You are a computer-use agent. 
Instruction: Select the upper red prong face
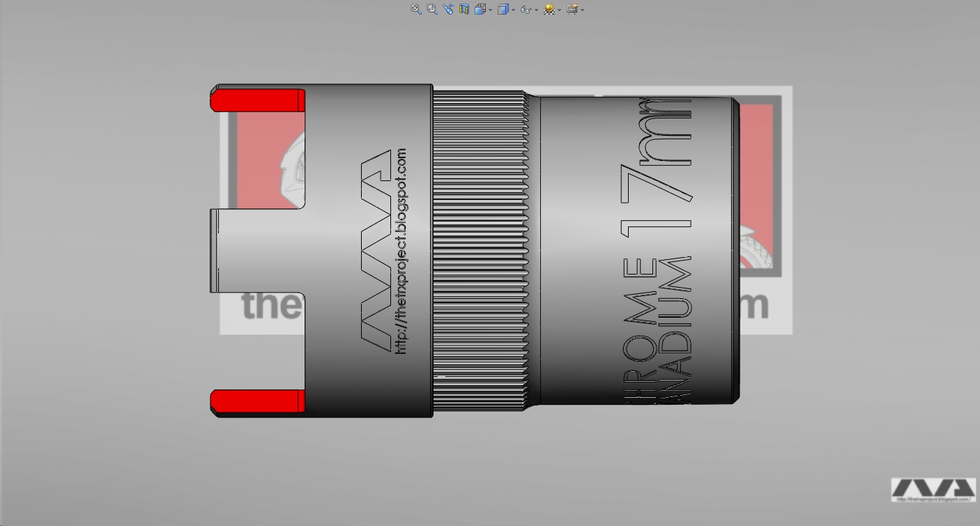coord(257,100)
